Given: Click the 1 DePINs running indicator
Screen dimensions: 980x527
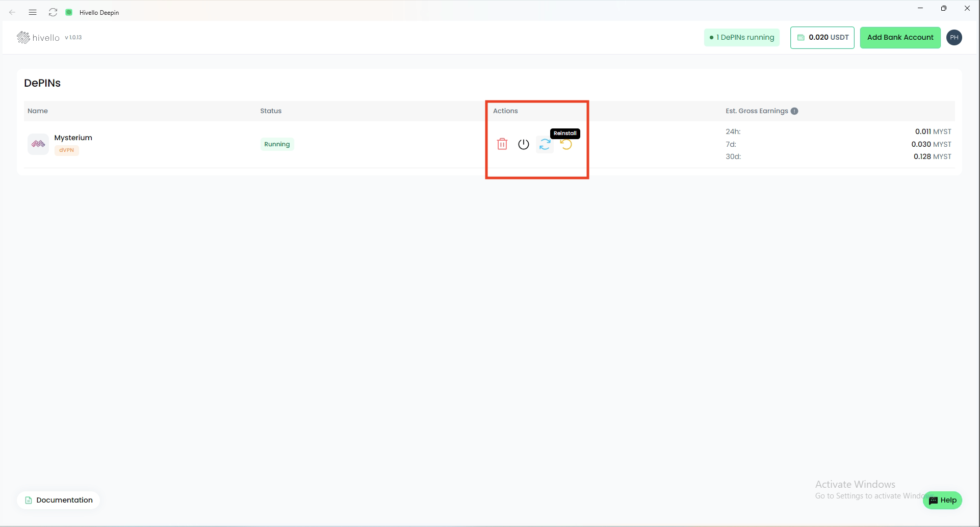Looking at the screenshot, I should [742, 38].
